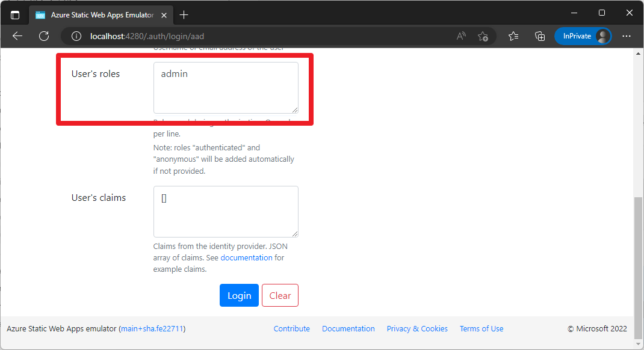Open the Contribute footer link
644x350 pixels.
point(292,329)
